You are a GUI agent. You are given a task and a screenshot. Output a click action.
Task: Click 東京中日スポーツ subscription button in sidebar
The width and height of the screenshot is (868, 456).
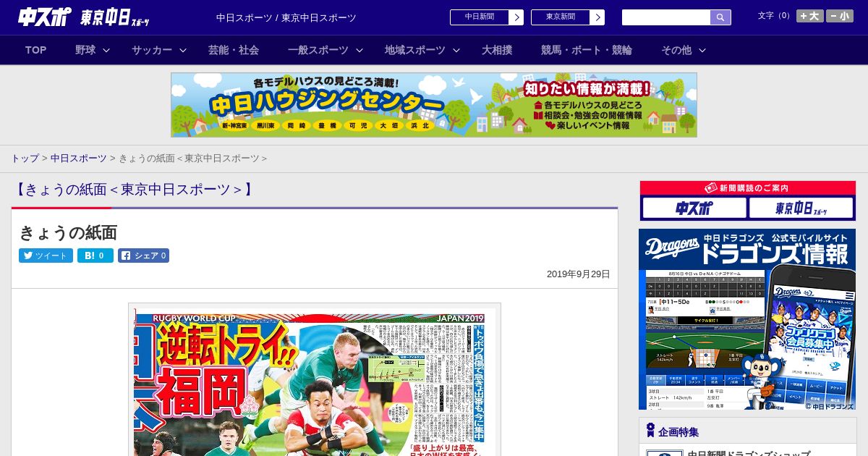click(x=801, y=208)
